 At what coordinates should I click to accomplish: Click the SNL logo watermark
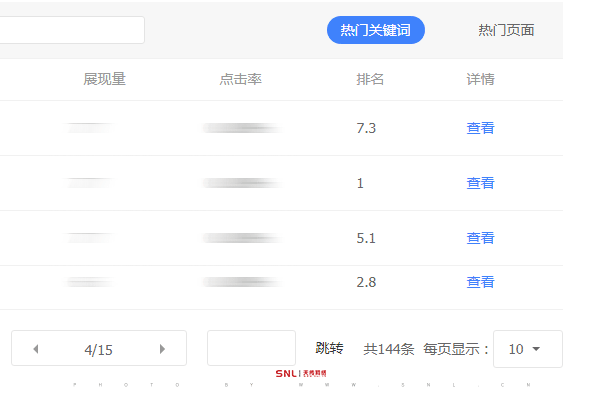pyautogui.click(x=301, y=374)
